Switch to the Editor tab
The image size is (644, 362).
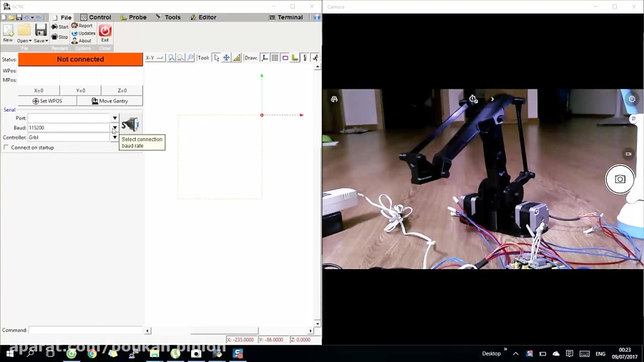pyautogui.click(x=203, y=17)
